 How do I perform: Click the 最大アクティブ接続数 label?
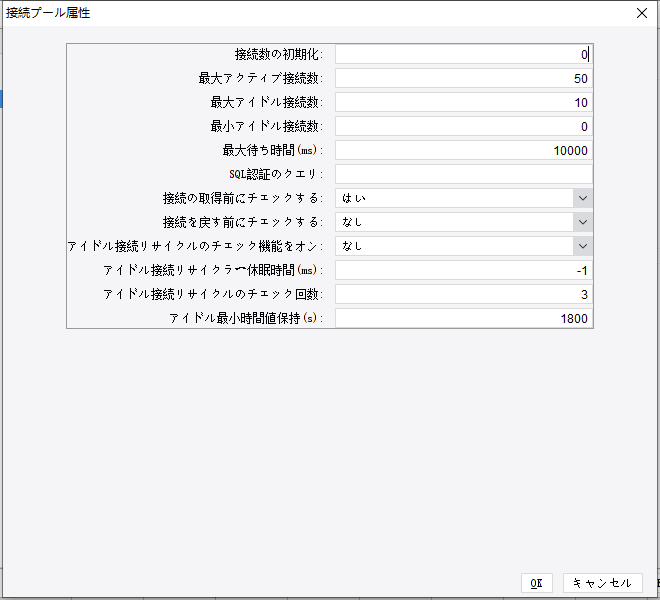(x=261, y=78)
